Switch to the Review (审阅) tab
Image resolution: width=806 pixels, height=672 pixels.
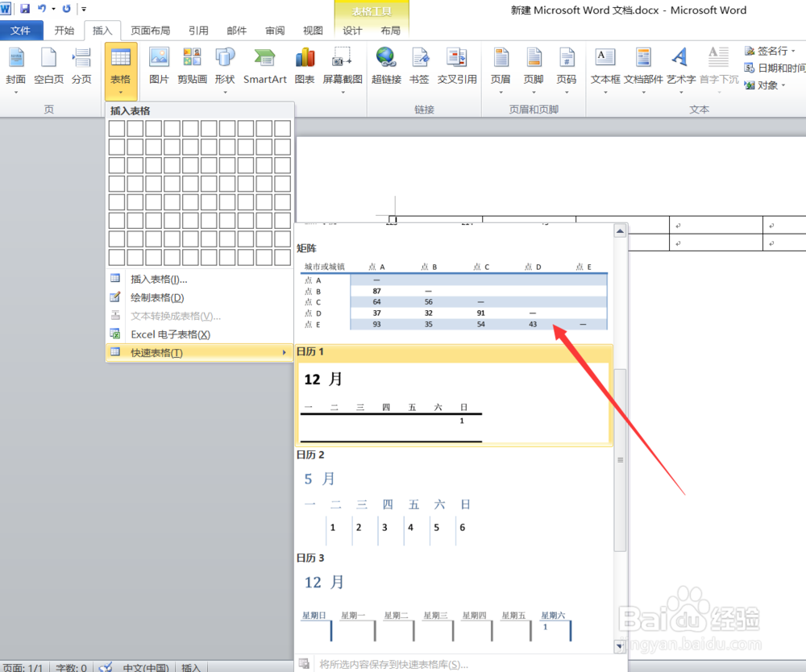pyautogui.click(x=275, y=31)
